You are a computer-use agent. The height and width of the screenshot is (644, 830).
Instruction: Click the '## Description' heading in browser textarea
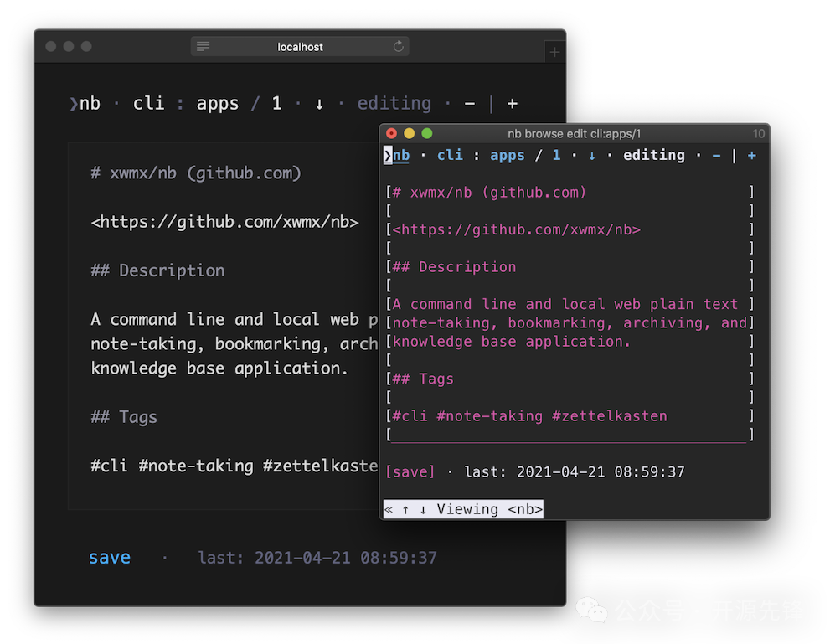coord(157,270)
